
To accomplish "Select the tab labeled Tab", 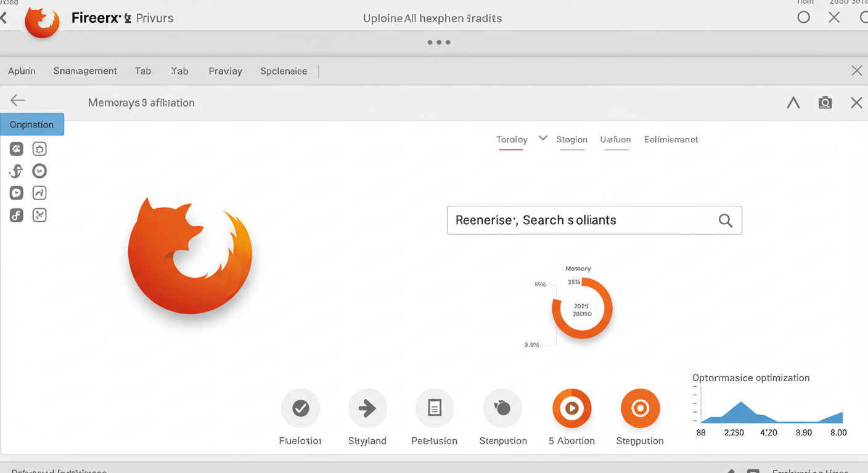I will pos(143,71).
